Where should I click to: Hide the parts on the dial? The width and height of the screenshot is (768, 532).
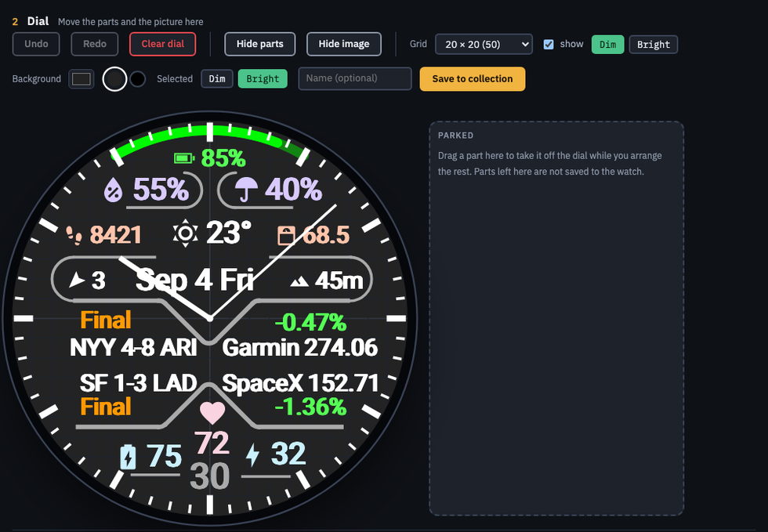tap(260, 44)
